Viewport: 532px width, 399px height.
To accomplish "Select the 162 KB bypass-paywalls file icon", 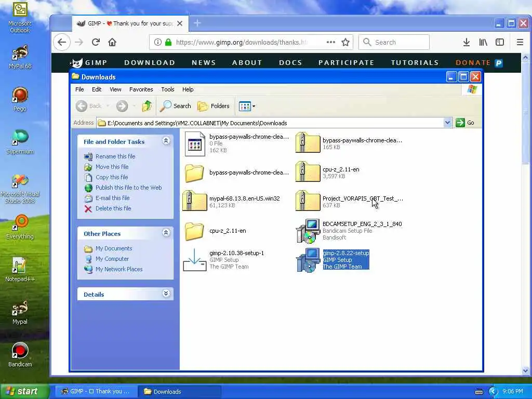I will coord(195,144).
